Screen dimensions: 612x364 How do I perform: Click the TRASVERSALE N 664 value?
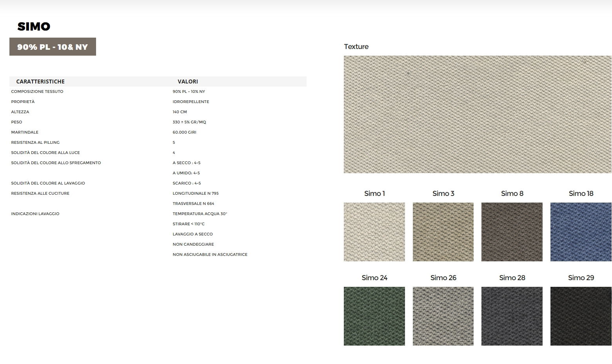[x=194, y=203]
